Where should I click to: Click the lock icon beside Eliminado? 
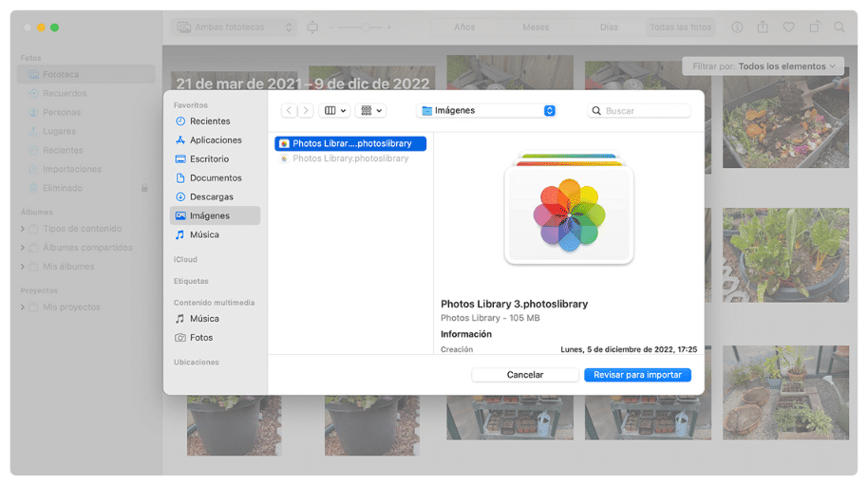tap(144, 188)
